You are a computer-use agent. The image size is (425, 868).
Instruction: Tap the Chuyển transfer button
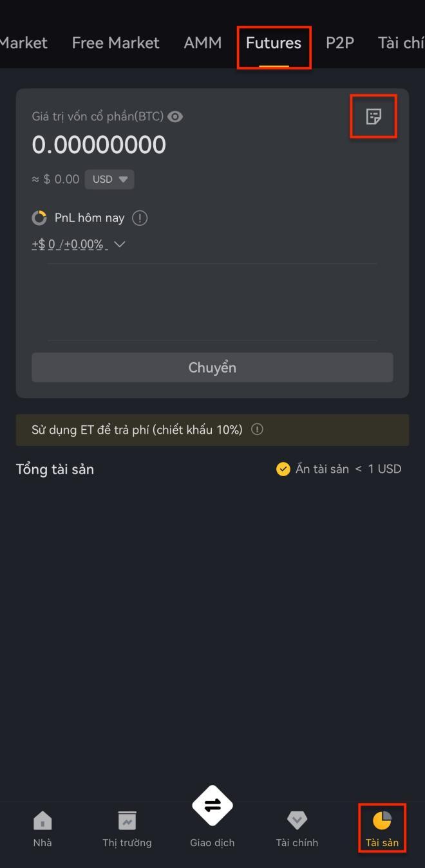[x=212, y=367]
